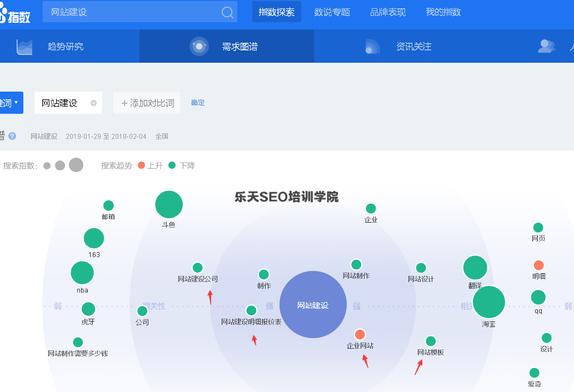
Task: Switch to the 数说专题 tab
Action: [x=332, y=12]
